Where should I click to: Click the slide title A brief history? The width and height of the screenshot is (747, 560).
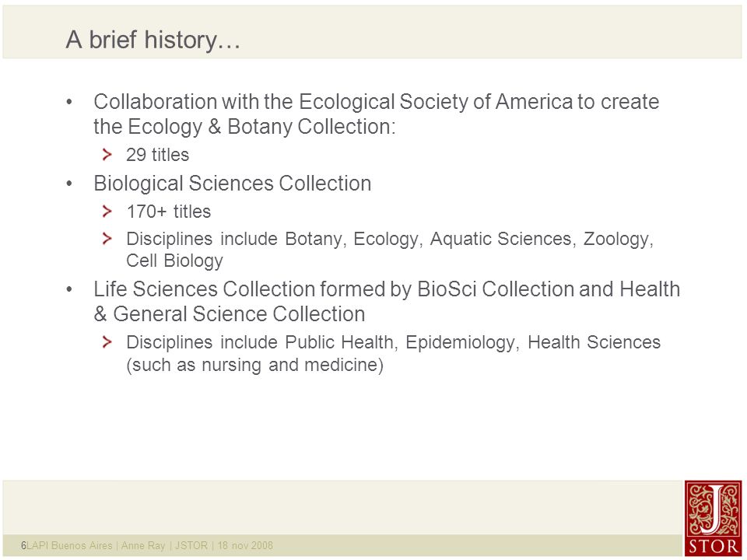153,39
